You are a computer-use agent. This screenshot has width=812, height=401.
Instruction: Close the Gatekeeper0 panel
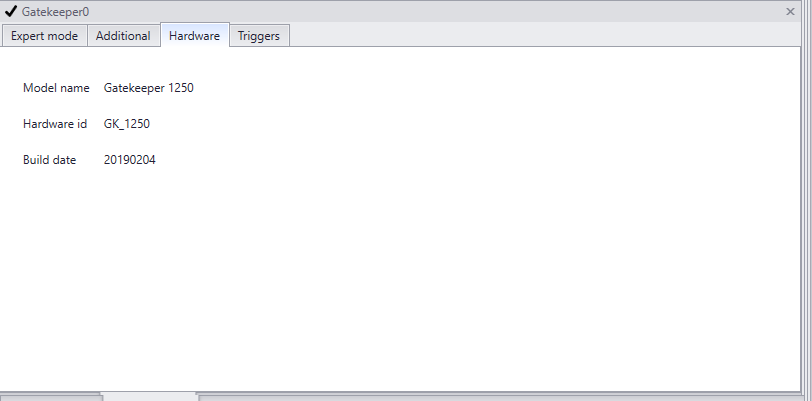pyautogui.click(x=790, y=11)
